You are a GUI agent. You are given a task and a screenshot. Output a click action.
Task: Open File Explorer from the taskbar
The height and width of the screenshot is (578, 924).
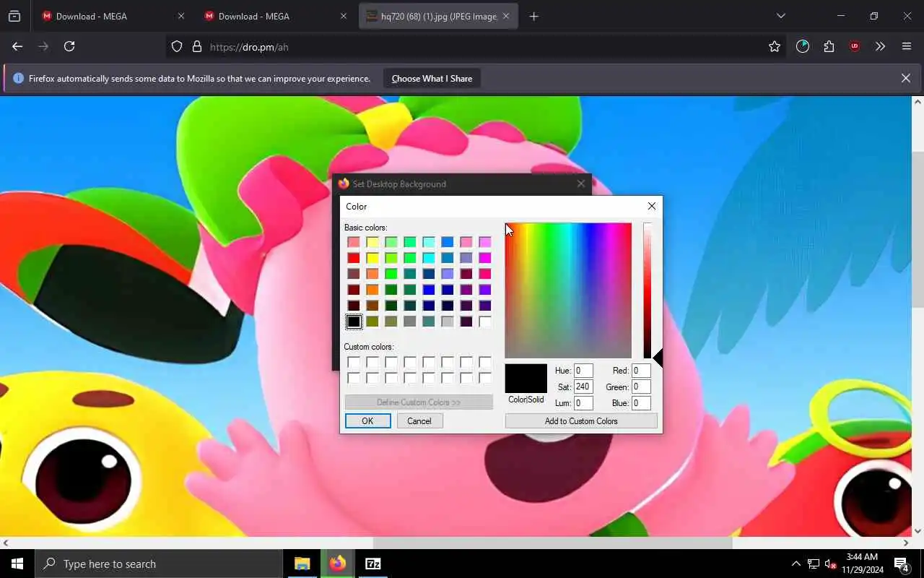pos(302,564)
